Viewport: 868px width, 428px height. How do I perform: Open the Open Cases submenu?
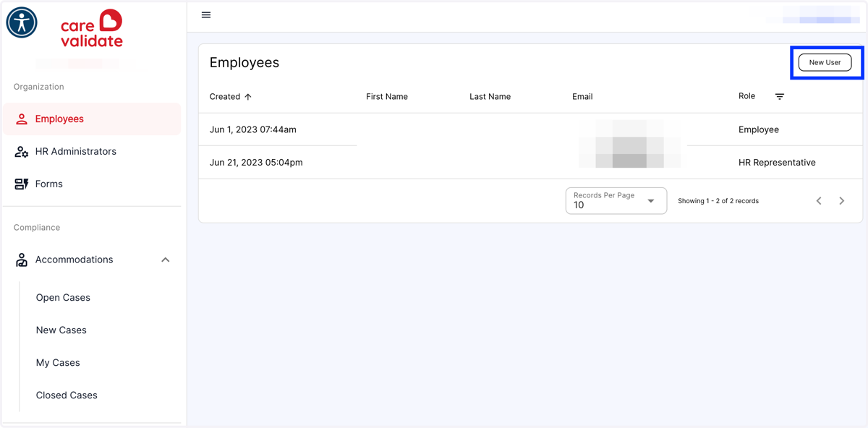pos(63,298)
